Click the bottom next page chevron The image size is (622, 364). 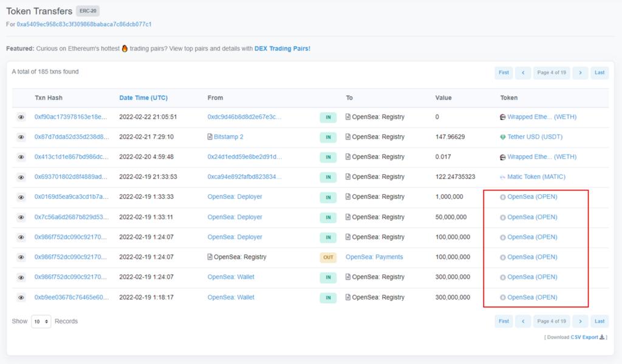pyautogui.click(x=580, y=322)
